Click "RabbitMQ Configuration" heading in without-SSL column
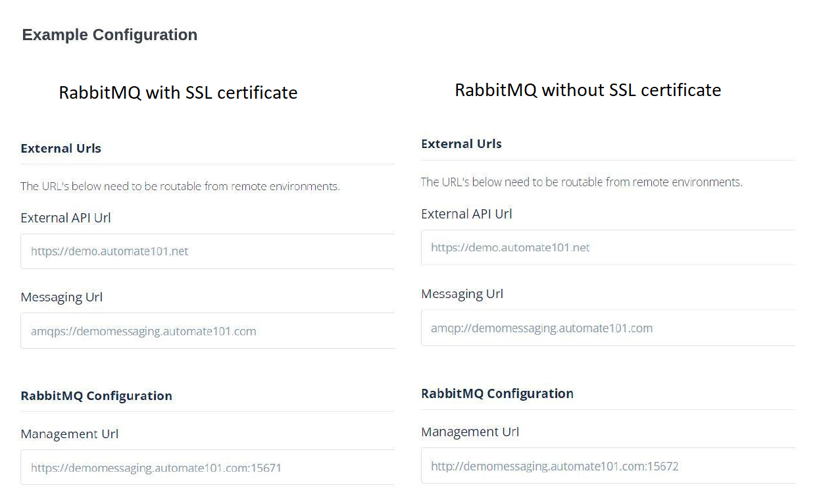 (497, 394)
